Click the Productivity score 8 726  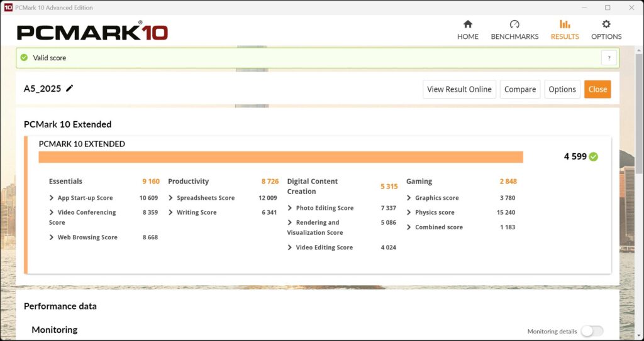pos(270,181)
